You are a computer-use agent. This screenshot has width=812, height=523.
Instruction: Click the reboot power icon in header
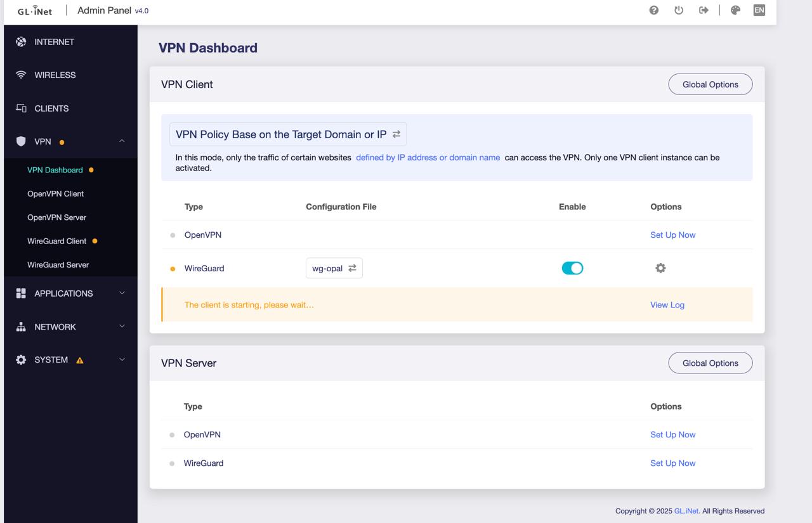pyautogui.click(x=679, y=10)
